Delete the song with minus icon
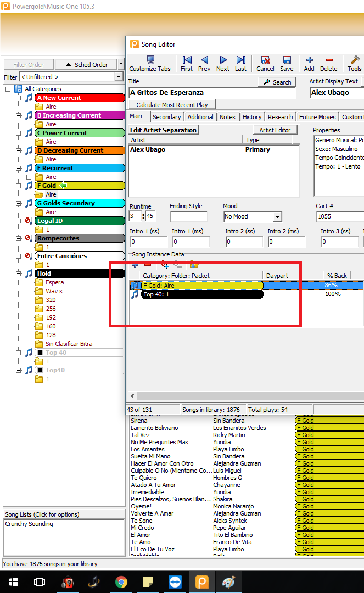The width and height of the screenshot is (364, 593). (x=328, y=64)
